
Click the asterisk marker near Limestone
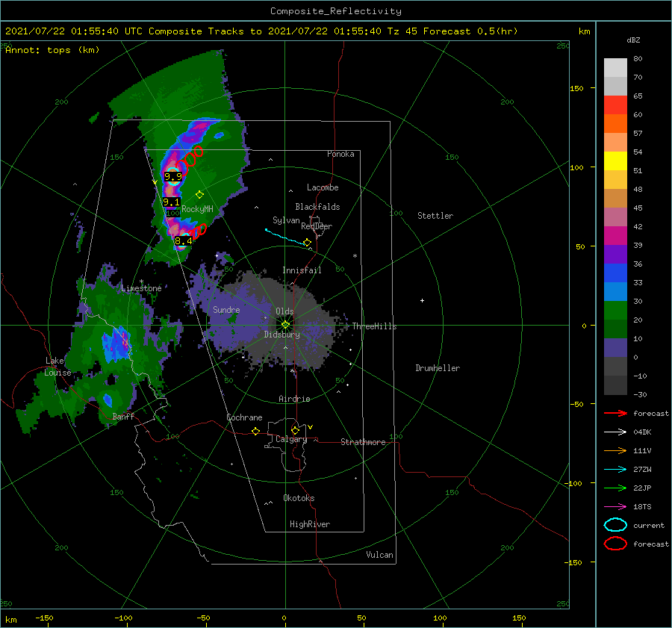141,282
